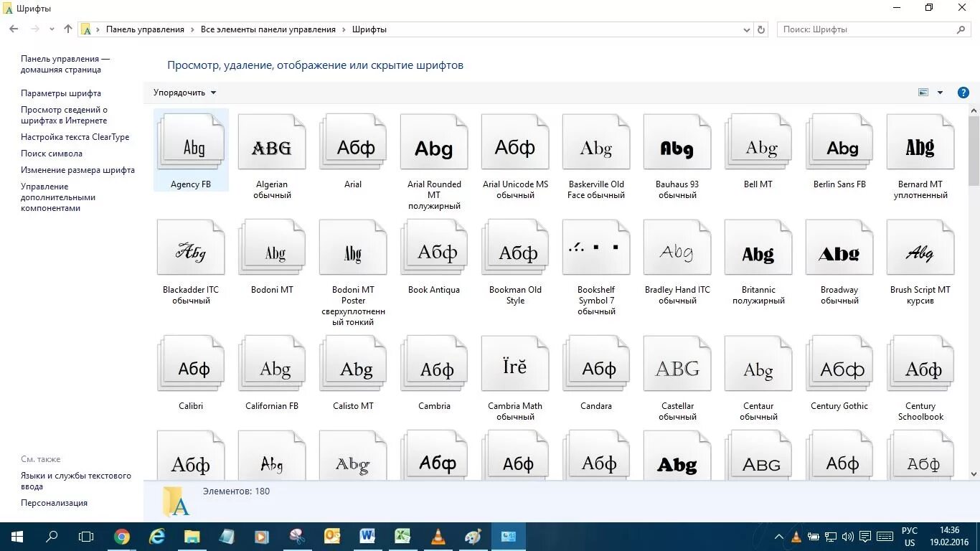Go to Панель управления домашняя страница

[x=65, y=65]
